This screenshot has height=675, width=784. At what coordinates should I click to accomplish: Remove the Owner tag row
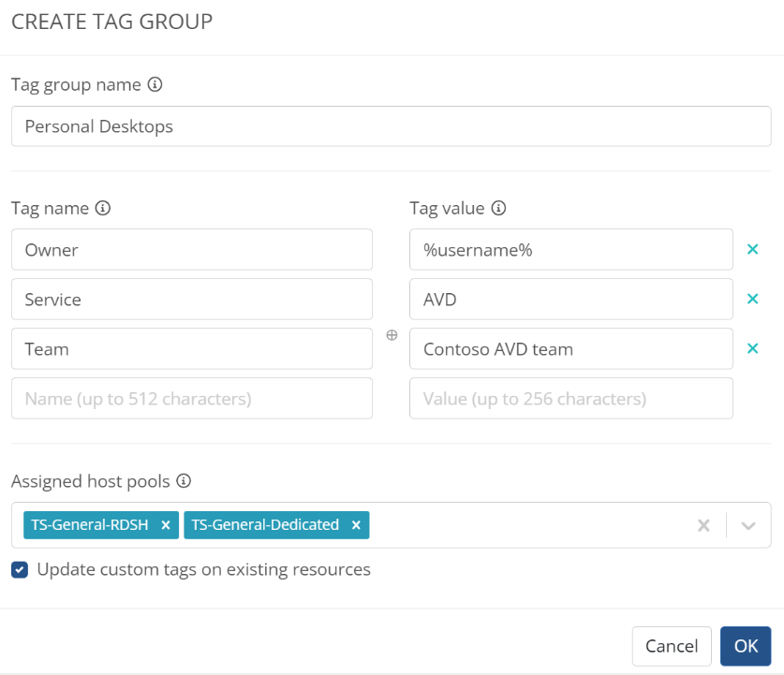tap(751, 250)
